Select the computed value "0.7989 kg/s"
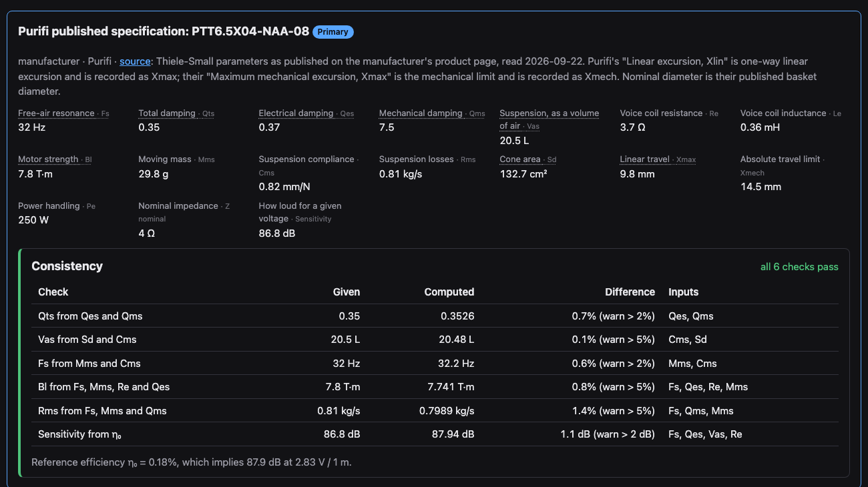The width and height of the screenshot is (868, 487). coord(446,411)
